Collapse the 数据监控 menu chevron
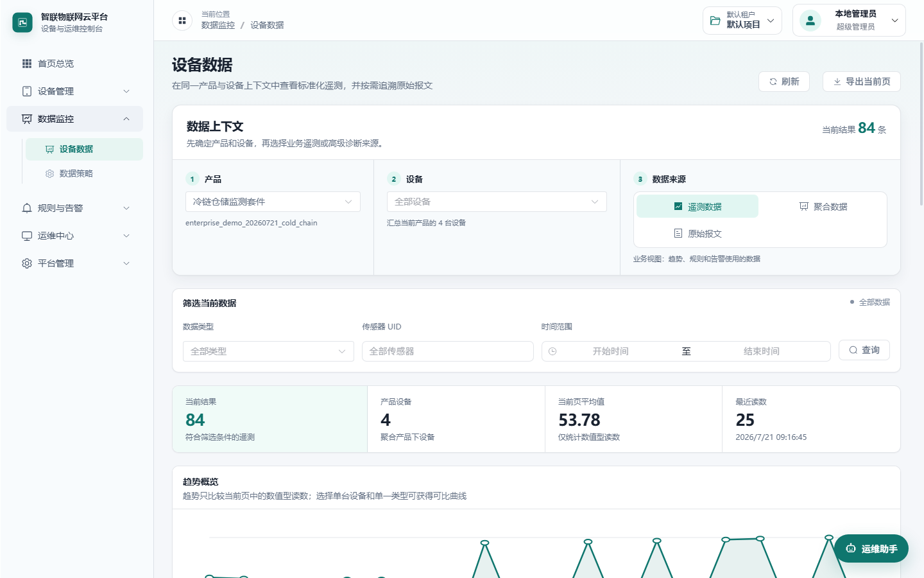The image size is (924, 578). 126,119
